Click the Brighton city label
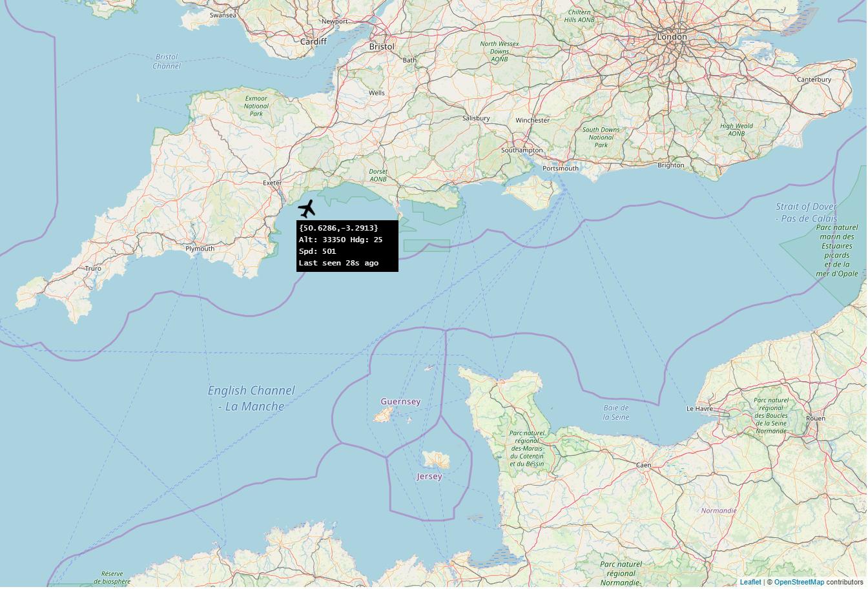 (671, 165)
